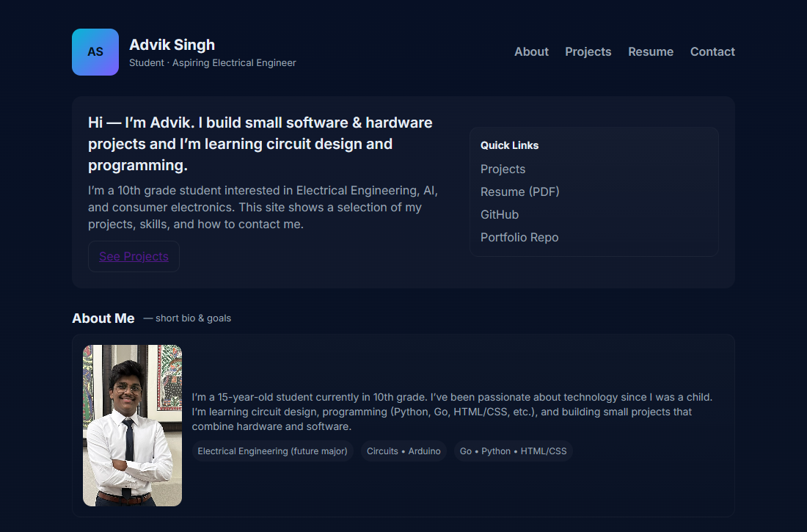Go to Projects in the top navigation
The width and height of the screenshot is (807, 532).
click(x=588, y=51)
